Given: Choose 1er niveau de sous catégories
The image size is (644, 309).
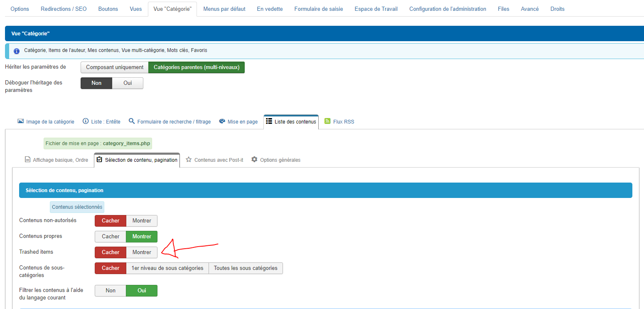Looking at the screenshot, I should (x=167, y=268).
